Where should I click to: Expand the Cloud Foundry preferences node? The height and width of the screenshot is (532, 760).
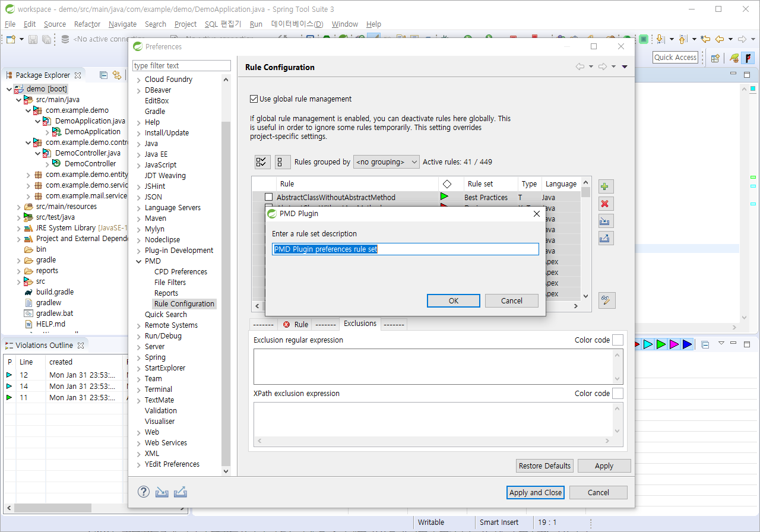tap(139, 80)
